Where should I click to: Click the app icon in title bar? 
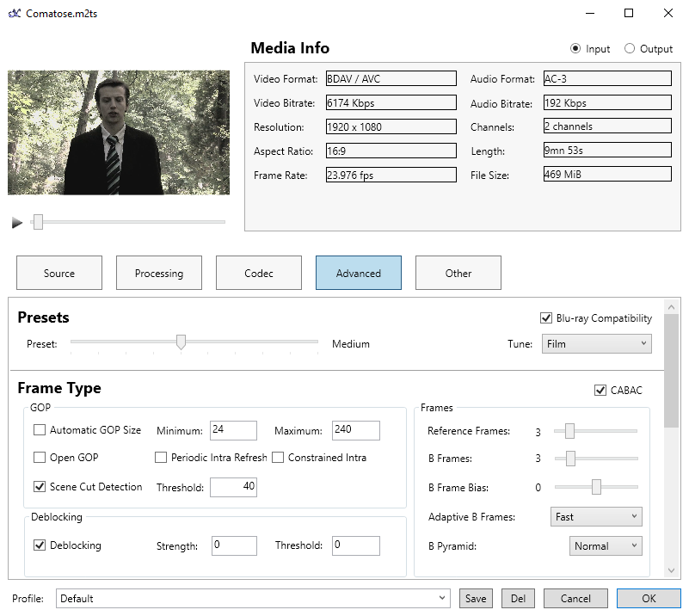tap(14, 14)
